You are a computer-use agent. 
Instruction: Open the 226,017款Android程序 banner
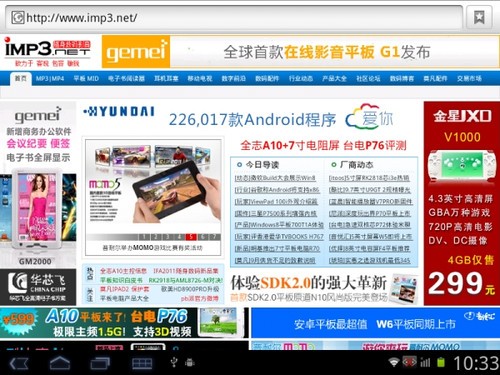(252, 120)
